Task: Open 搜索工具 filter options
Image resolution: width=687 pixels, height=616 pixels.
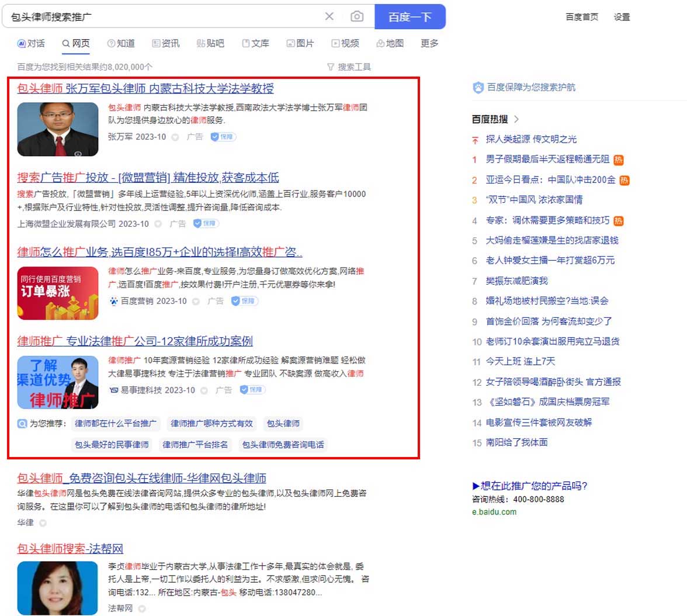Action: [x=349, y=67]
